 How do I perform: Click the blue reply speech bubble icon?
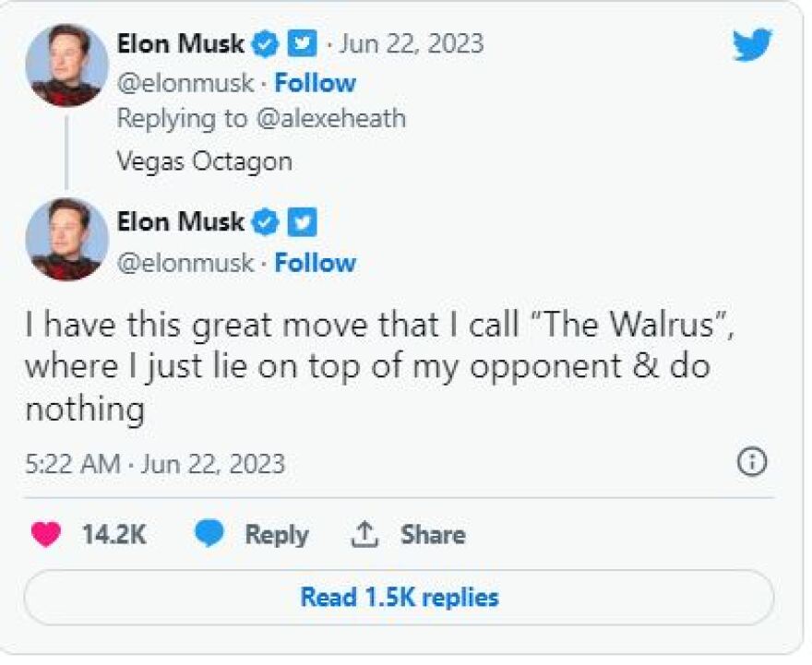(209, 534)
